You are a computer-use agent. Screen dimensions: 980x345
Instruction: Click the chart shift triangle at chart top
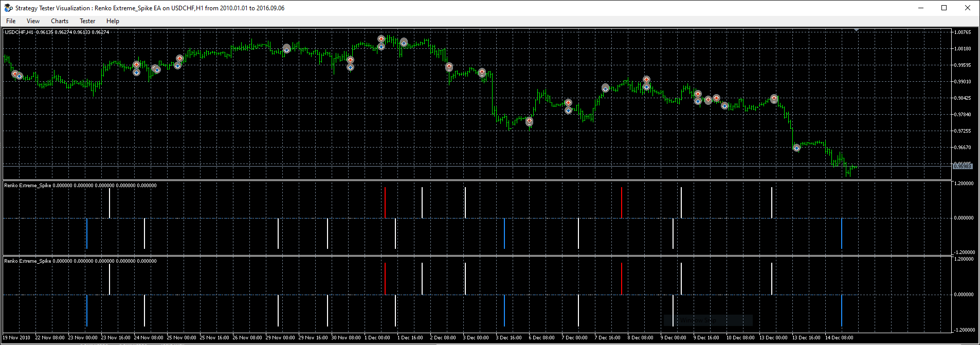pos(856,30)
